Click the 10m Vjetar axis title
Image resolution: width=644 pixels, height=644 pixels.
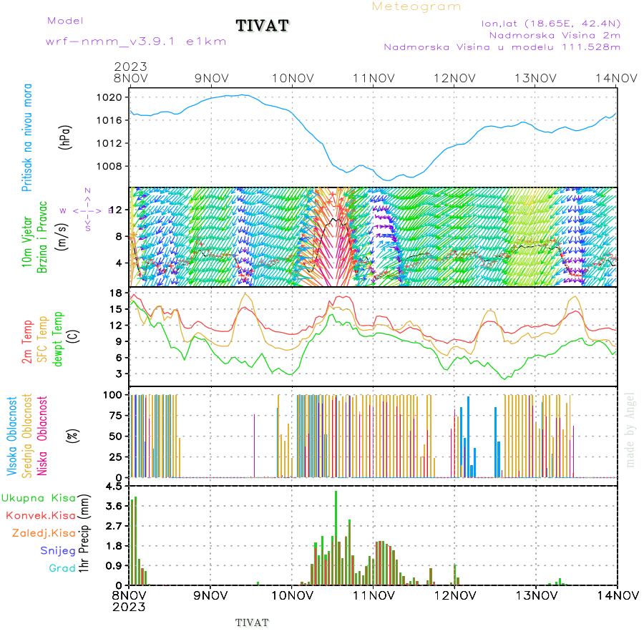click(27, 242)
